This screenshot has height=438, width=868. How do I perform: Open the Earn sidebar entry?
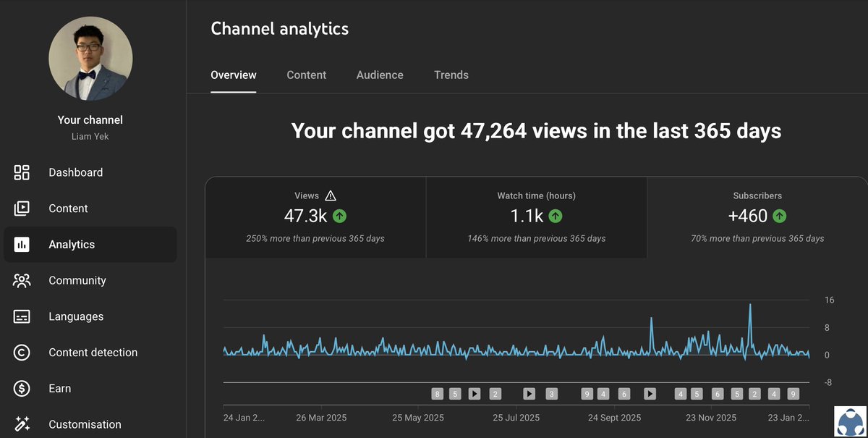[60, 389]
